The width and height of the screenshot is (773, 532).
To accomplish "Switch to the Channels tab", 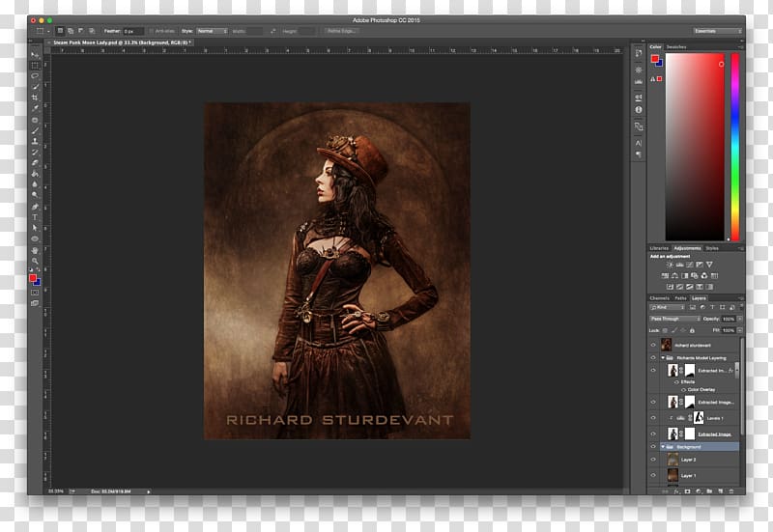I will tap(660, 298).
